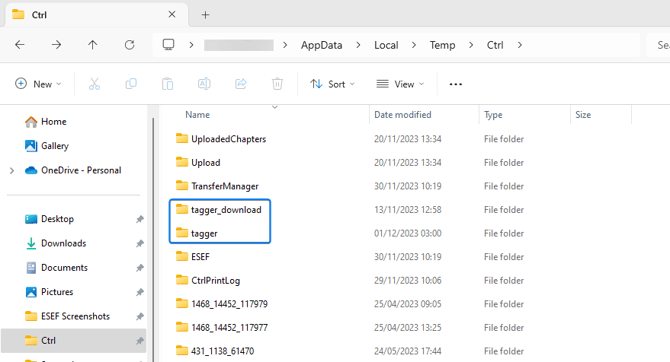This screenshot has width=670, height=362.
Task: Click the navigation pane vertical scrollbar
Action: click(153, 239)
